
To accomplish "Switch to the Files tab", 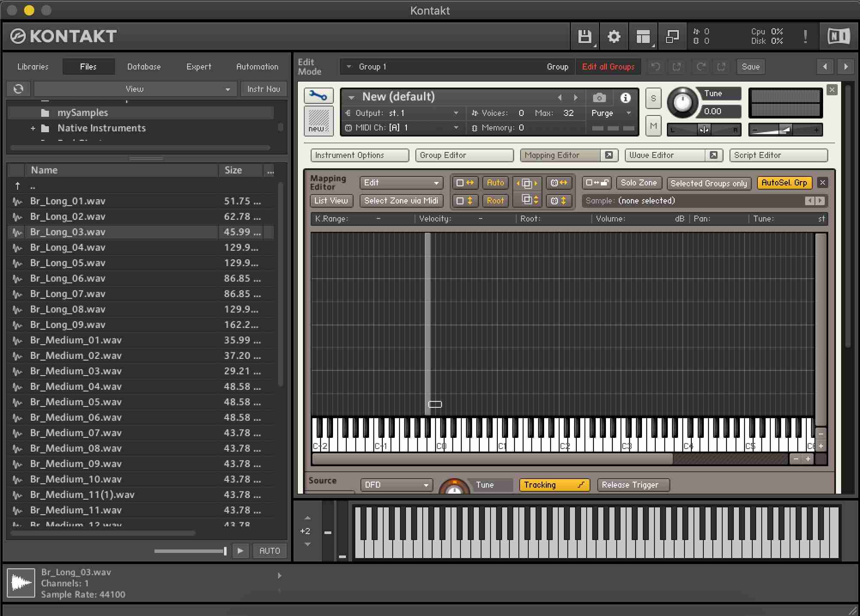I will click(x=88, y=67).
